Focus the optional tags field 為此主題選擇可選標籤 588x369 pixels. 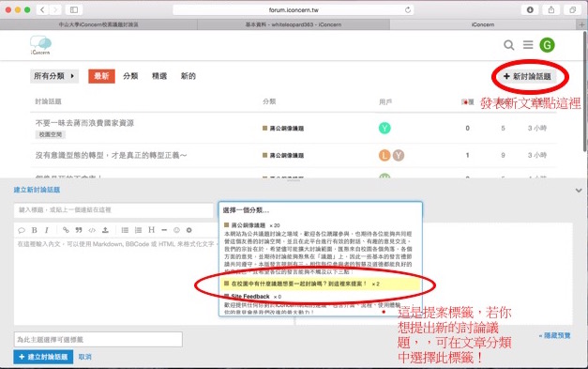click(98, 339)
